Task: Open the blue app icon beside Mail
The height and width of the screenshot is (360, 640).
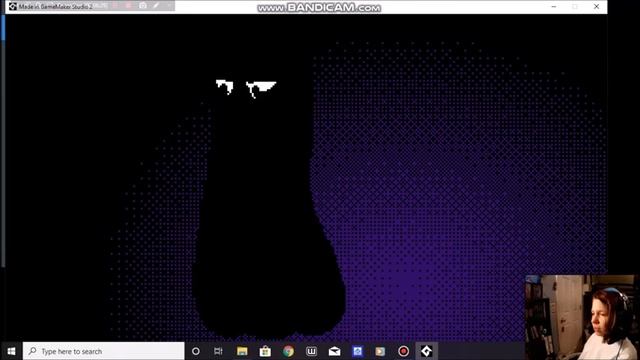Action: pyautogui.click(x=358, y=351)
